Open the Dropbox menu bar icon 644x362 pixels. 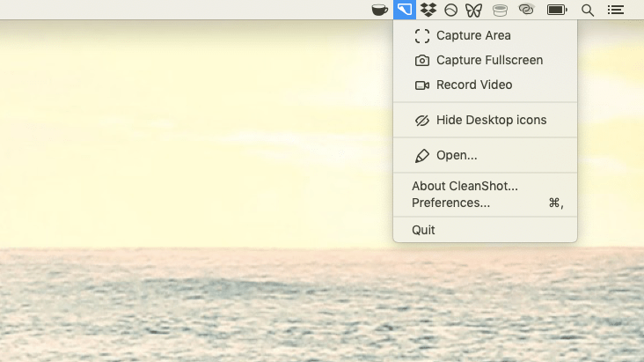428,10
